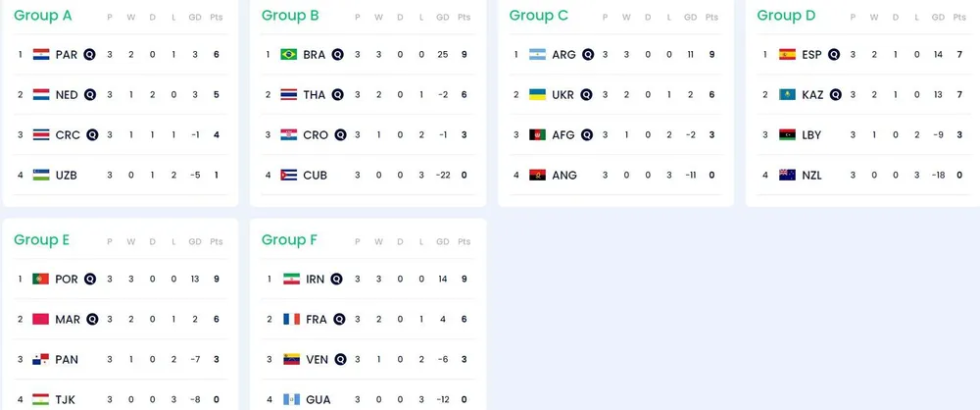Screen dimensions: 980x410
Task: Select the Group E title
Action: point(42,239)
